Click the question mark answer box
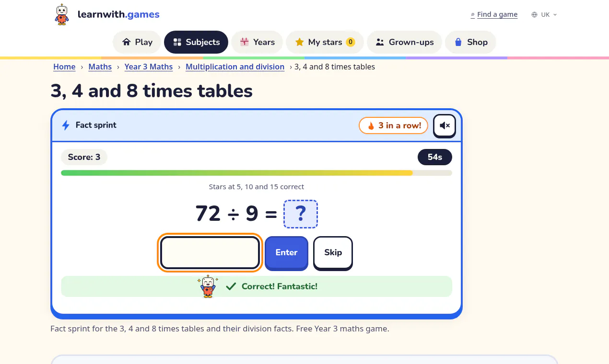The width and height of the screenshot is (609, 364). click(x=301, y=214)
